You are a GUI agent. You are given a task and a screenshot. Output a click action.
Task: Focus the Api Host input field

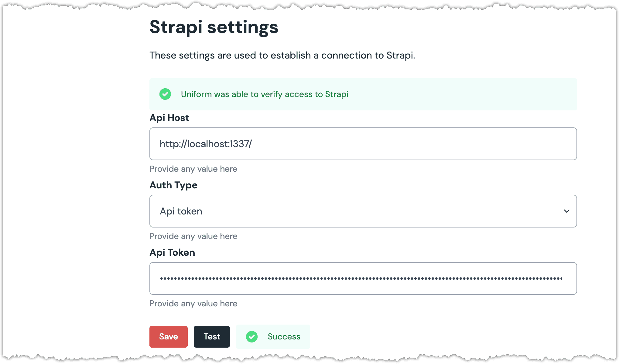click(363, 144)
